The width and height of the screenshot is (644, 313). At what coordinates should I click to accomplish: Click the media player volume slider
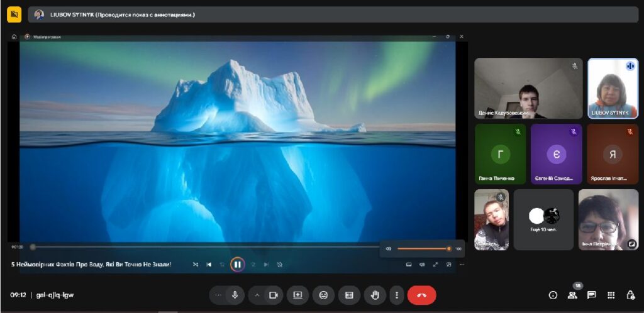tap(423, 249)
